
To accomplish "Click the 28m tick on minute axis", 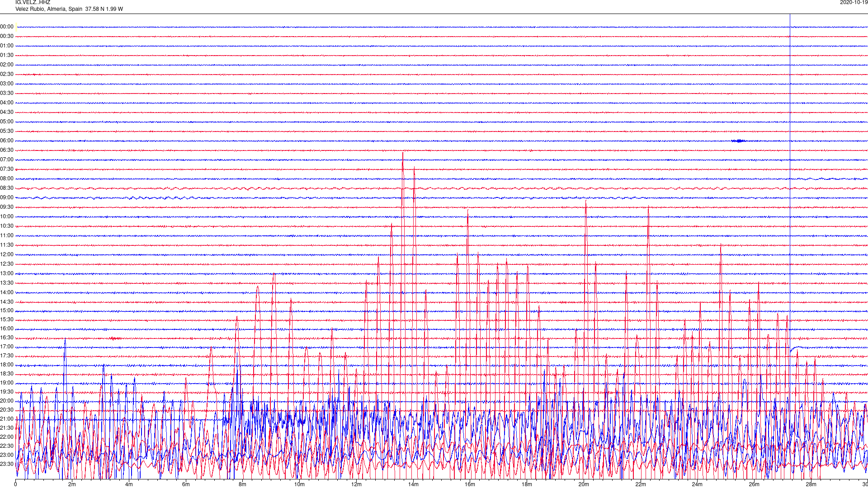I will click(x=811, y=484).
